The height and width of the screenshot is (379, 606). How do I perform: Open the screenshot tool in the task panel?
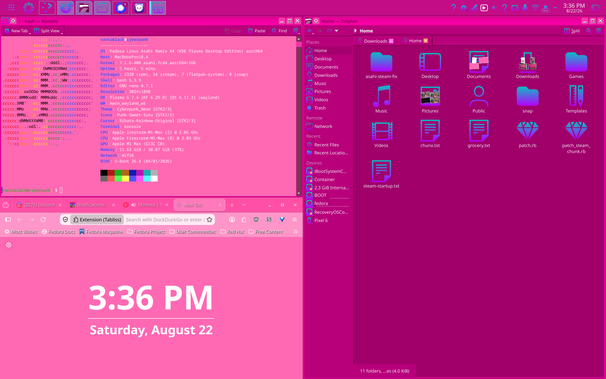(158, 8)
